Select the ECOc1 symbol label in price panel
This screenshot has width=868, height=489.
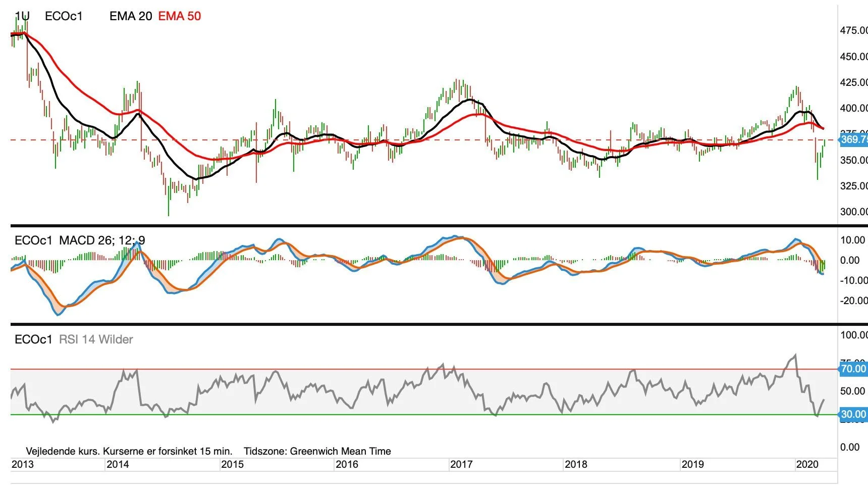tap(64, 16)
